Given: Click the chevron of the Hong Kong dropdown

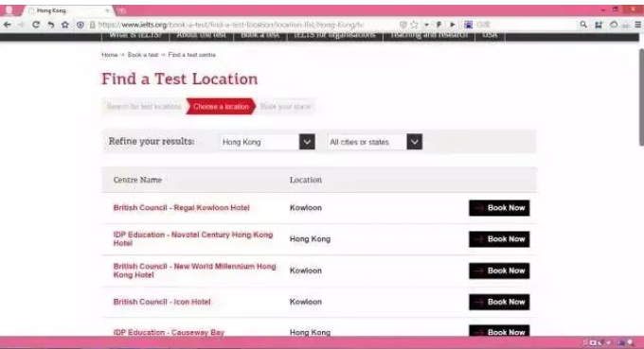Looking at the screenshot, I should click(x=307, y=142).
